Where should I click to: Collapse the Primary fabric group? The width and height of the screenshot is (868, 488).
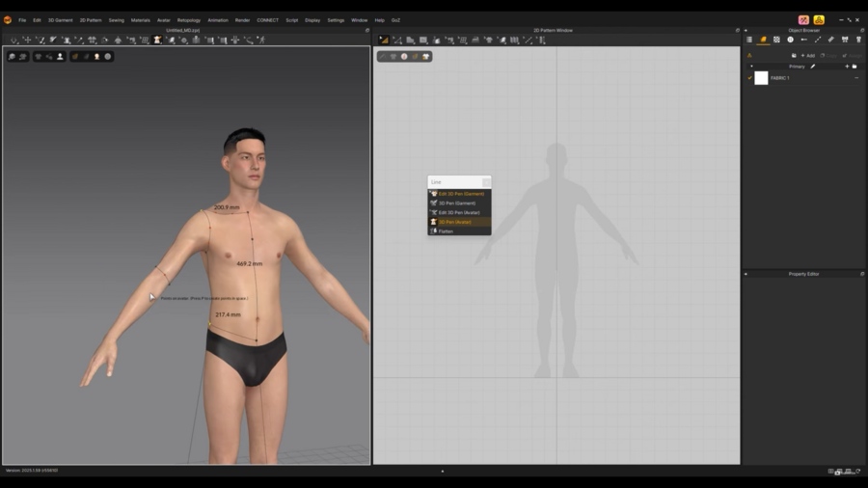[x=752, y=67]
